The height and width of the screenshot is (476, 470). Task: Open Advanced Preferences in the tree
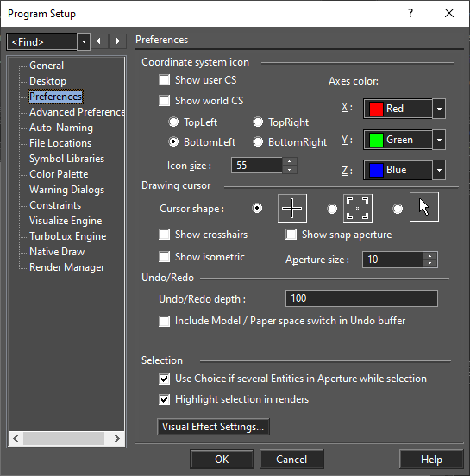[x=77, y=112]
